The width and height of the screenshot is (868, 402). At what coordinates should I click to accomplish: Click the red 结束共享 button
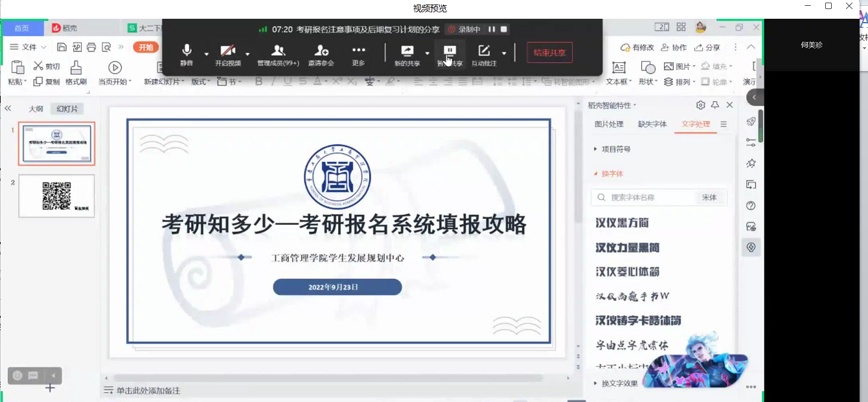(x=549, y=52)
